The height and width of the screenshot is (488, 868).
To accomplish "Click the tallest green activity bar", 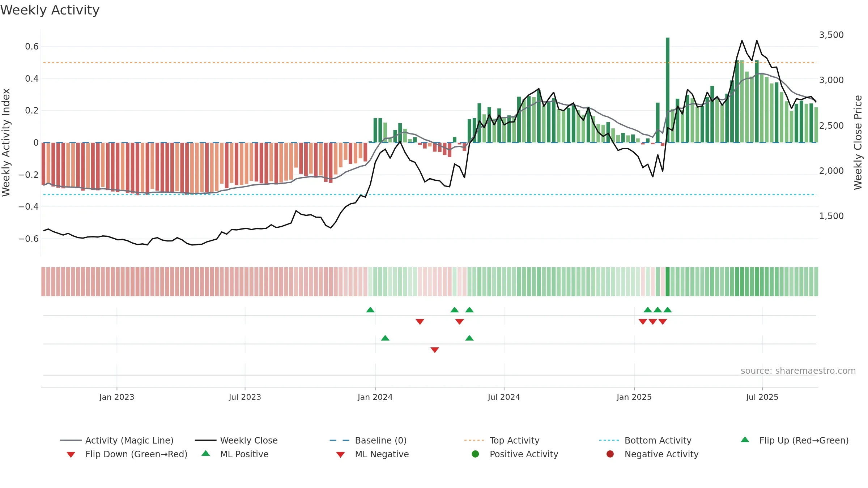I will [x=668, y=90].
